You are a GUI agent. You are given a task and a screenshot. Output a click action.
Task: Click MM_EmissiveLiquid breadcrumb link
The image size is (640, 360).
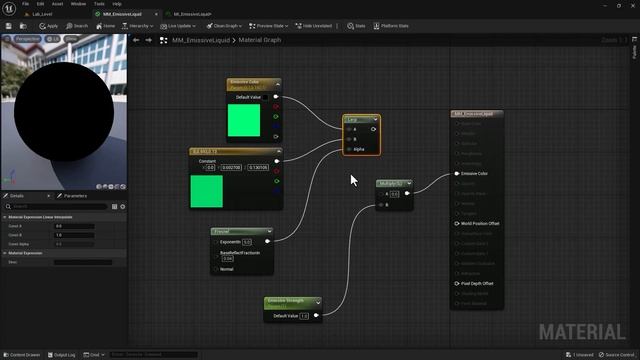(201, 40)
